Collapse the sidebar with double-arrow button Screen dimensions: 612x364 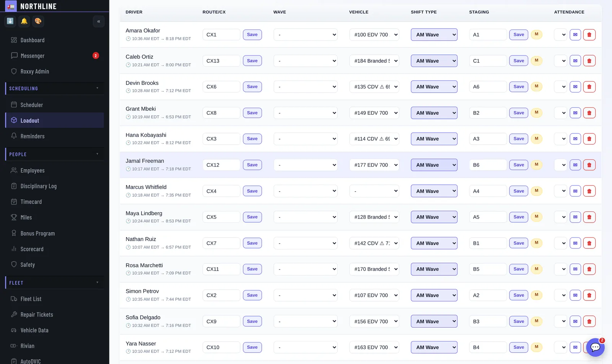coord(99,21)
